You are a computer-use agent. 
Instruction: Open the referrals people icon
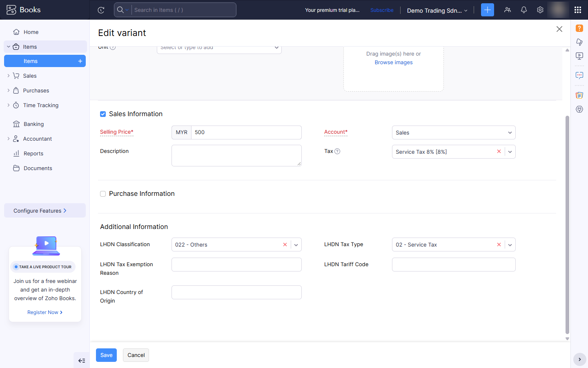(x=508, y=10)
